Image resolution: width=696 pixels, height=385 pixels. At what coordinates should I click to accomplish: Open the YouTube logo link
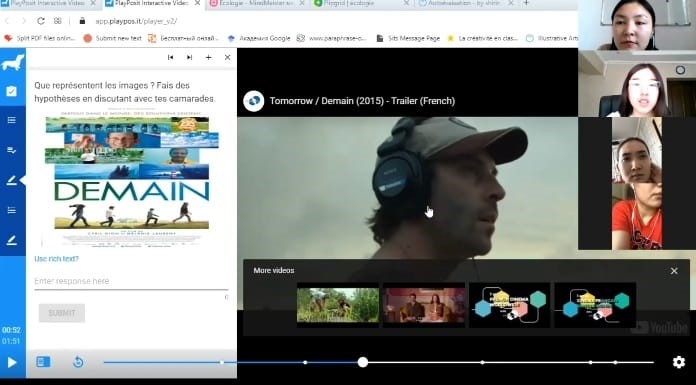point(659,328)
